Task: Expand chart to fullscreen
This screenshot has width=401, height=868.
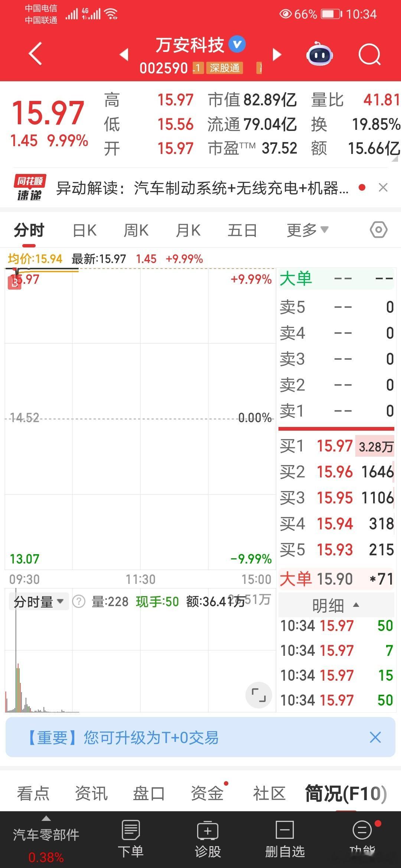Action: (259, 695)
